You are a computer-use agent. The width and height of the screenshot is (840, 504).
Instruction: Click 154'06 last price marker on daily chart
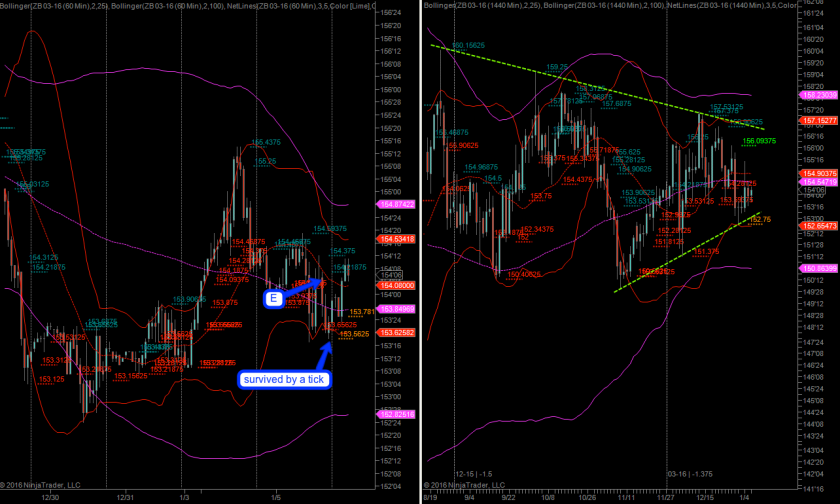(x=812, y=191)
